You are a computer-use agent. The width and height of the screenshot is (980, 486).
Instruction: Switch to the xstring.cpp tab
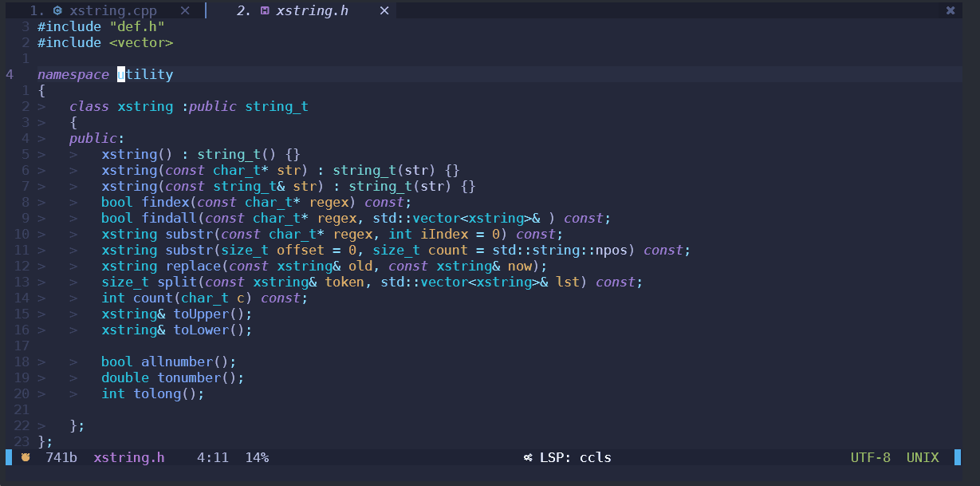click(x=112, y=10)
